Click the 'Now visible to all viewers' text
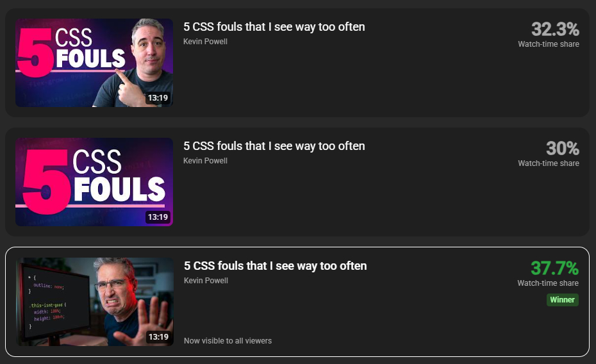 point(228,341)
